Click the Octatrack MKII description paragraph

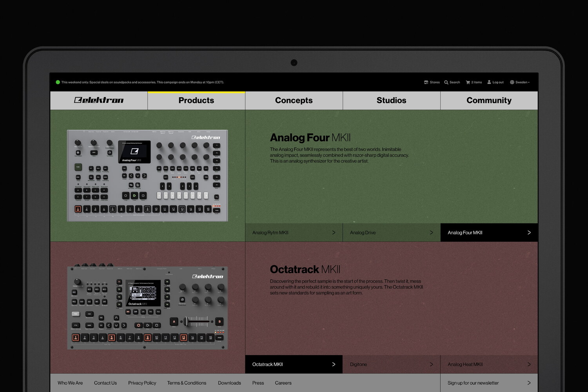[x=347, y=287]
